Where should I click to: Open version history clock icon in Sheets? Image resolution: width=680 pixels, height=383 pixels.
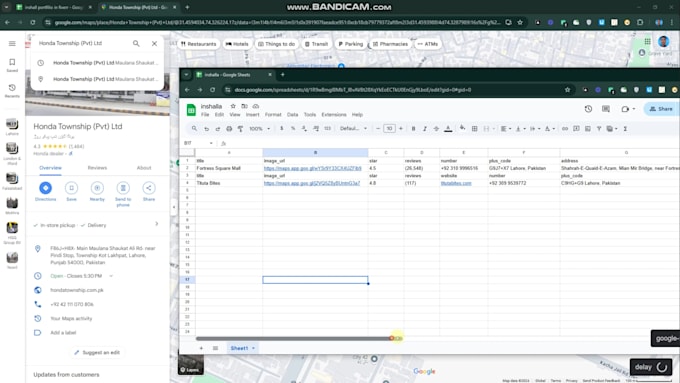pos(588,109)
